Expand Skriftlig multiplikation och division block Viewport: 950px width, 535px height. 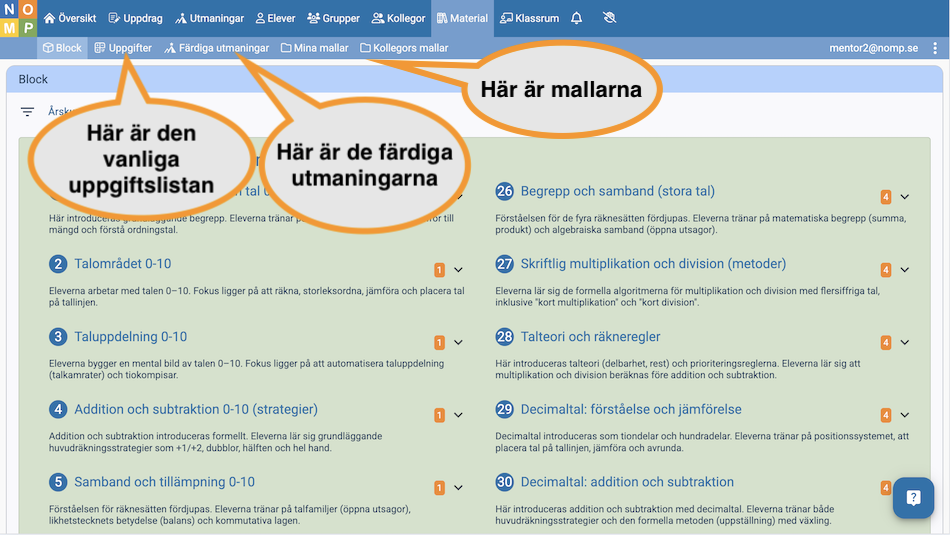[x=905, y=270]
